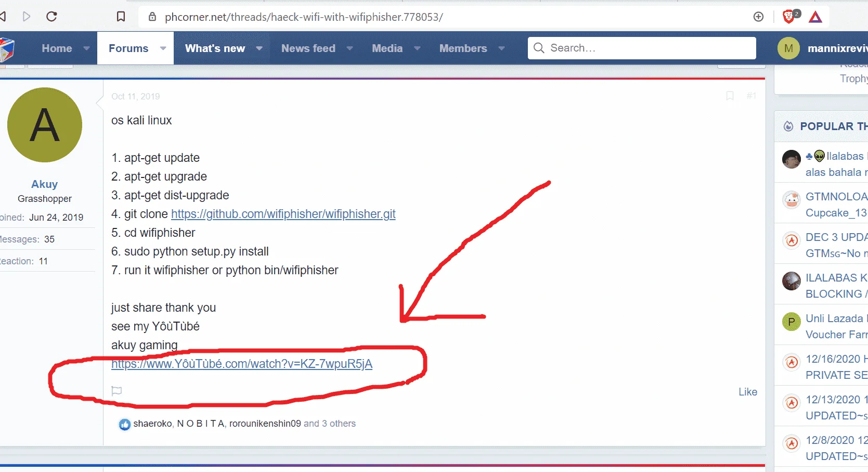Open the YouTube watch link in post

(242, 364)
